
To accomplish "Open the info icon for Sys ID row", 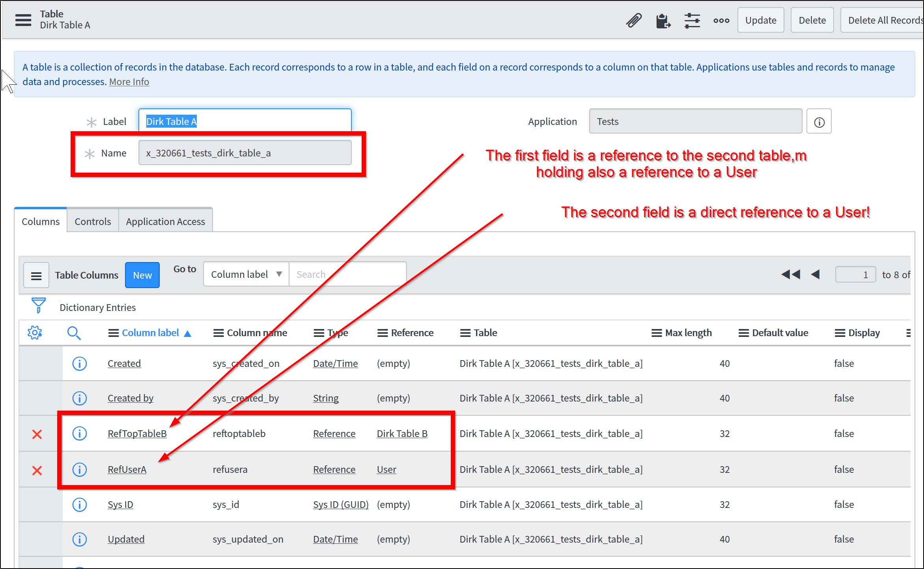I will pos(79,504).
